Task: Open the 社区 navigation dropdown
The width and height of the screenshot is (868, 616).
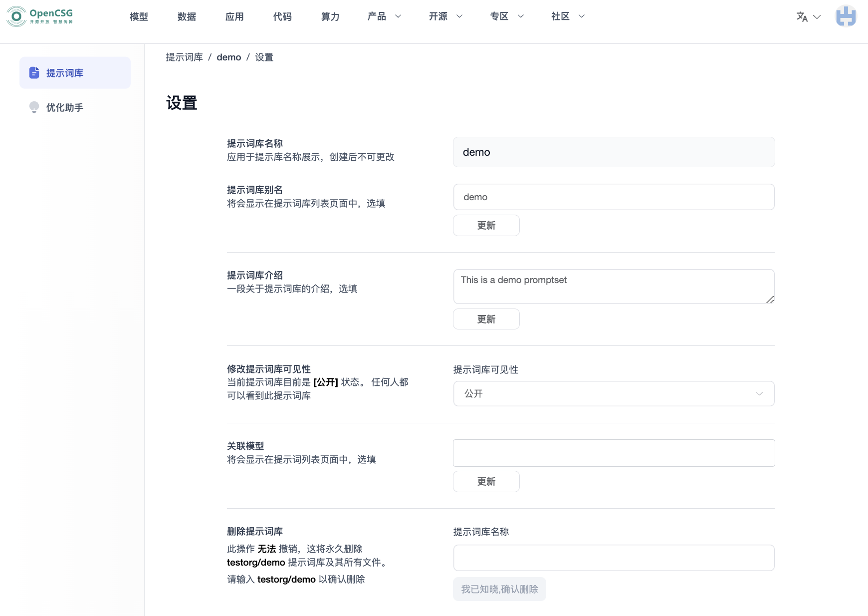Action: click(x=568, y=16)
